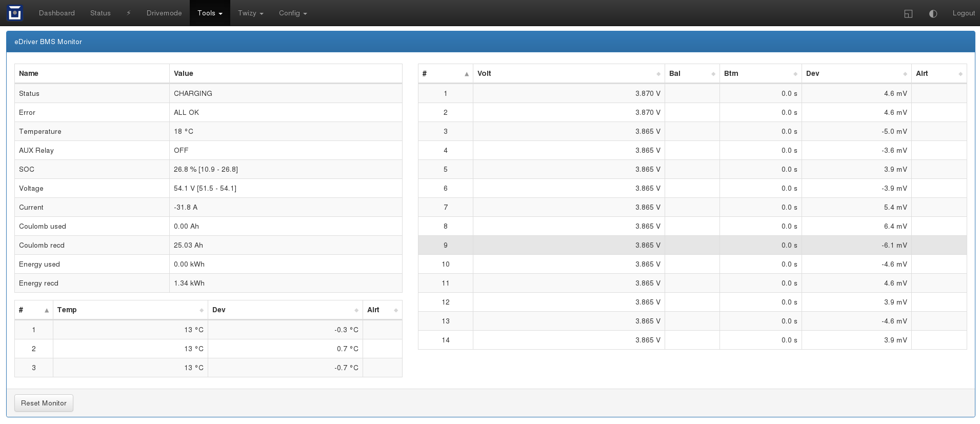Expand the Twizy dropdown menu

point(250,13)
